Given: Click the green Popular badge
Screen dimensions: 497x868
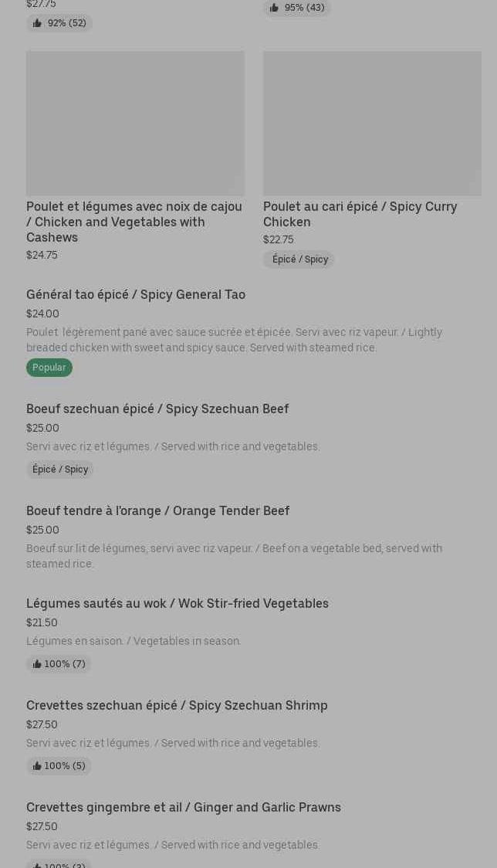Looking at the screenshot, I should click(49, 368).
